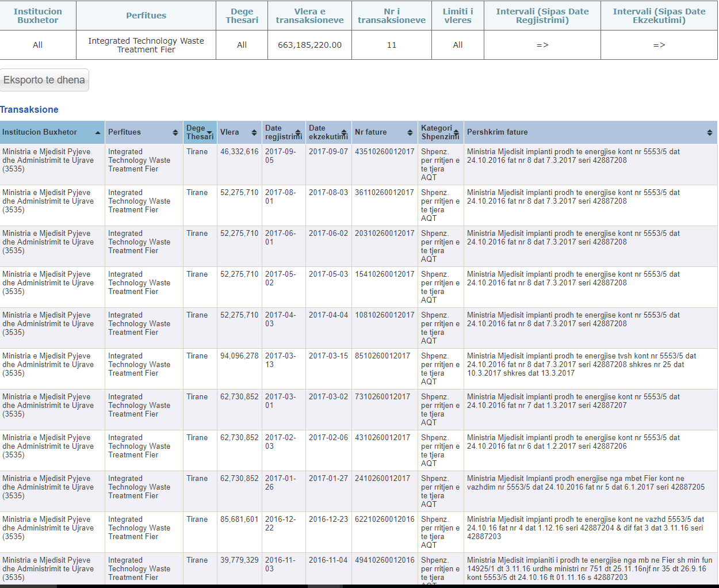Select execution date 2017-06-02

tap(328, 234)
